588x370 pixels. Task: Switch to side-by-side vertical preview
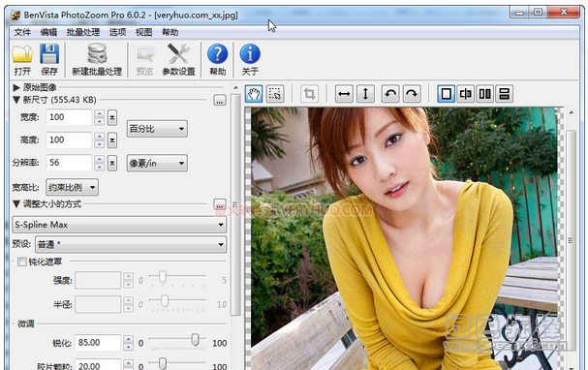(485, 94)
